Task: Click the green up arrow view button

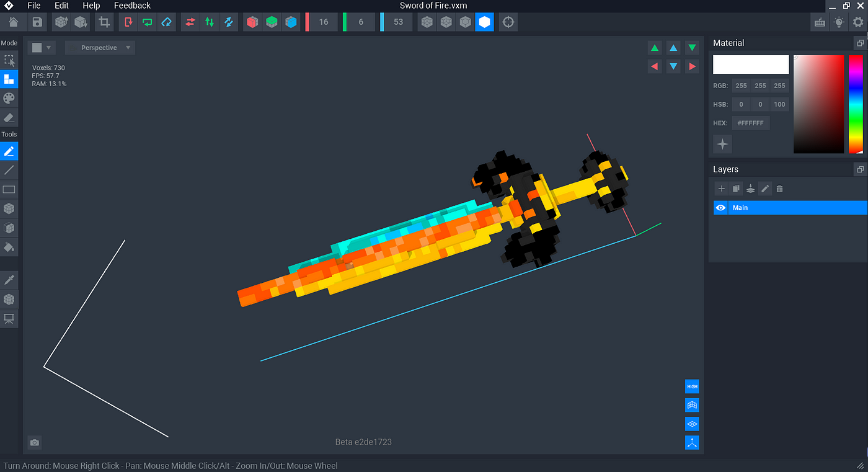Action: point(655,48)
